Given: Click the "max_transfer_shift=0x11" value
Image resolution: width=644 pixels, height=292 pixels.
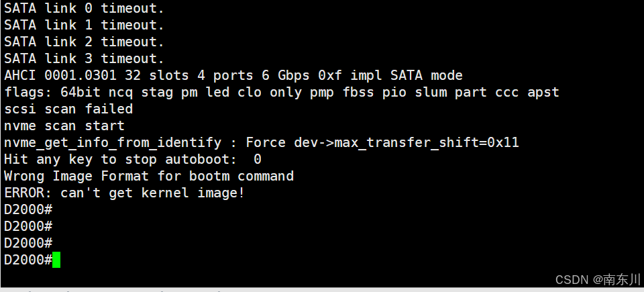Looking at the screenshot, I should (427, 143).
